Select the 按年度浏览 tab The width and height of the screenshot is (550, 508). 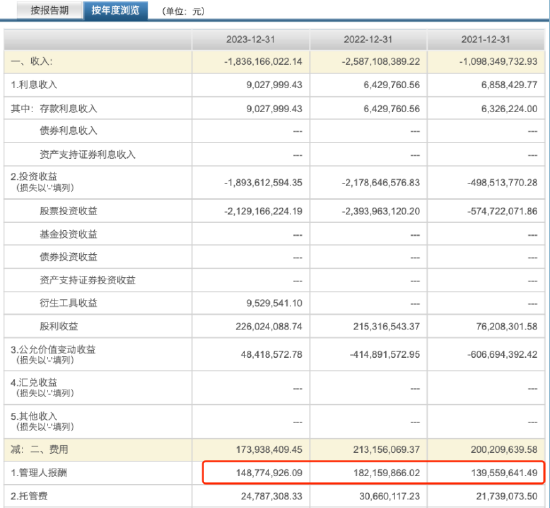115,10
